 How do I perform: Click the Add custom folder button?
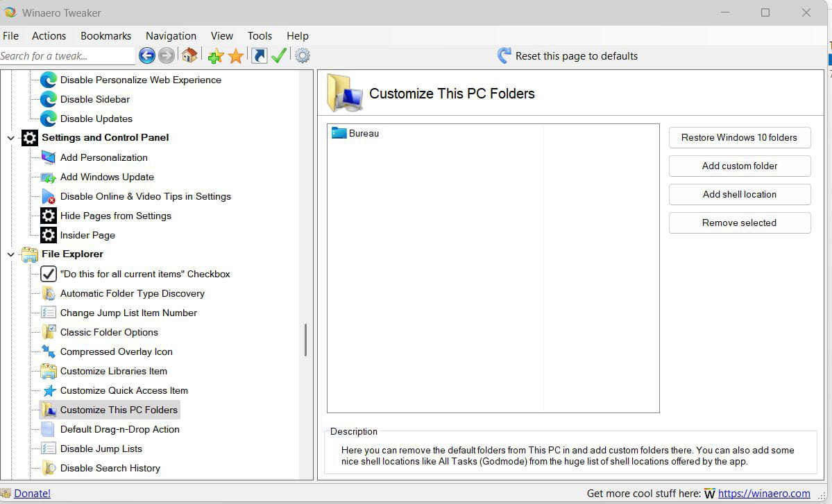[740, 166]
